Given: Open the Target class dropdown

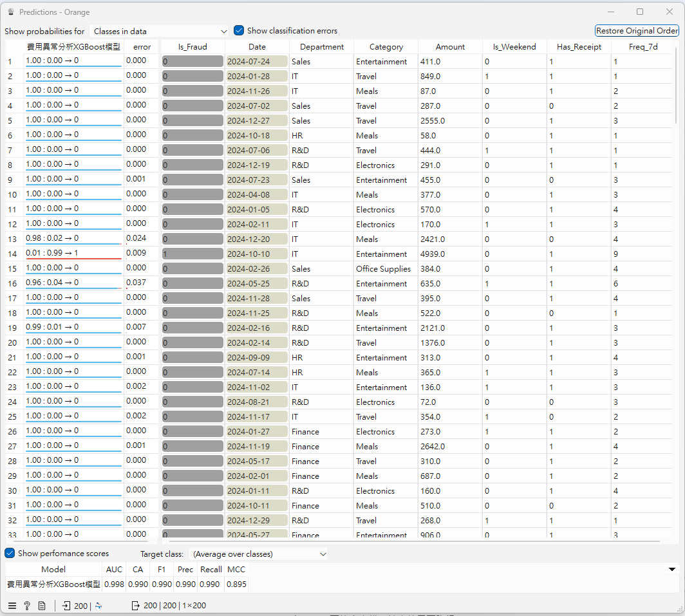Looking at the screenshot, I should point(259,554).
